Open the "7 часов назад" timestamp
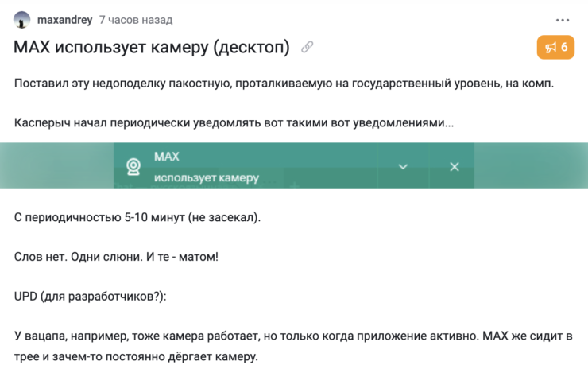The height and width of the screenshot is (373, 588). (136, 20)
